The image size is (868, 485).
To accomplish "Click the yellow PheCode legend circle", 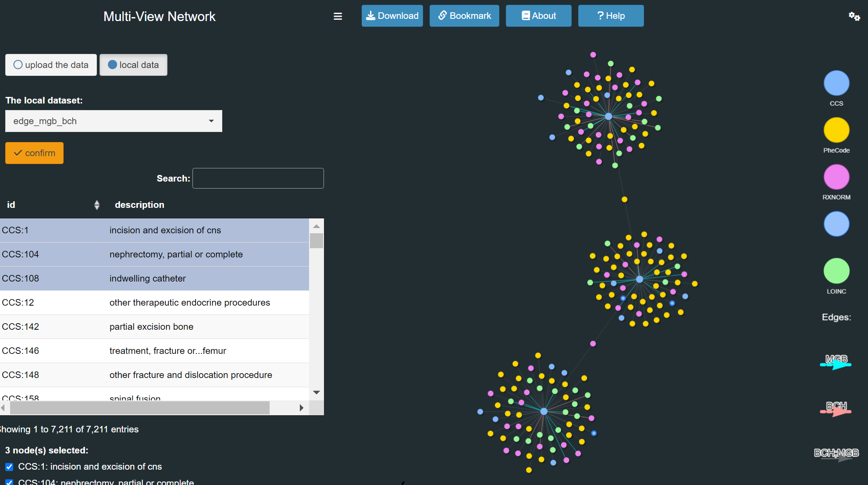I will pyautogui.click(x=836, y=130).
